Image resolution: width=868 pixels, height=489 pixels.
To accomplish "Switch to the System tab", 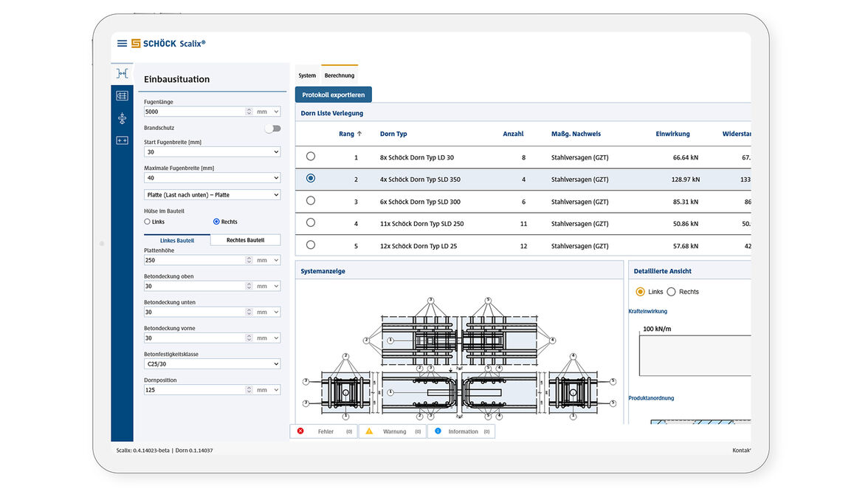I will pyautogui.click(x=307, y=75).
